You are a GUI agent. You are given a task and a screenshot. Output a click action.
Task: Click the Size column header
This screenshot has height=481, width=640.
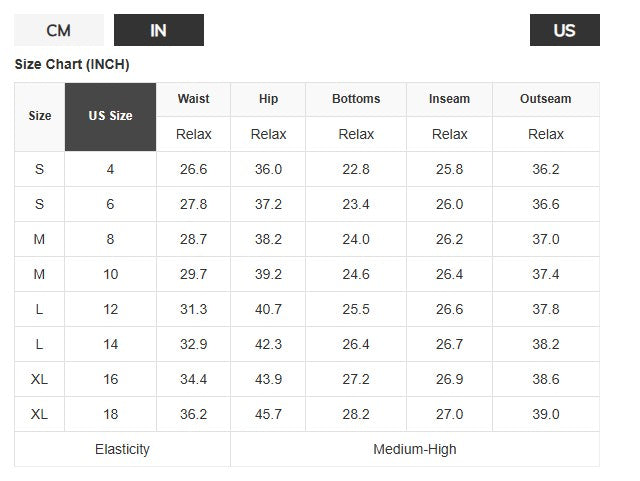coord(40,116)
